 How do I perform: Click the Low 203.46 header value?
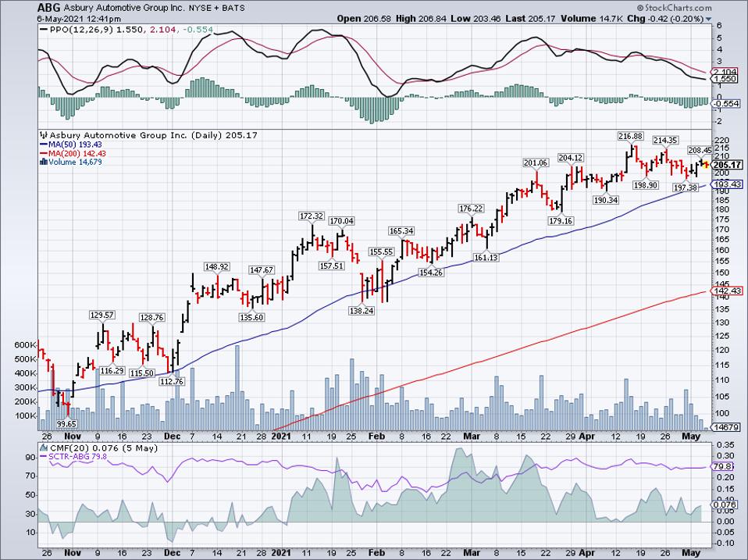pyautogui.click(x=476, y=19)
